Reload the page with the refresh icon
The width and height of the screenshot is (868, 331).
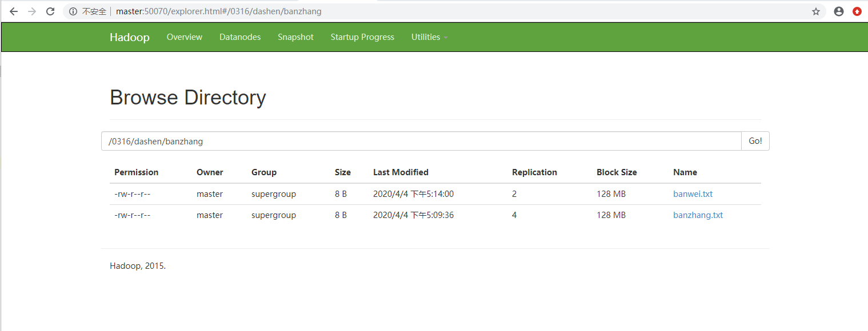50,11
